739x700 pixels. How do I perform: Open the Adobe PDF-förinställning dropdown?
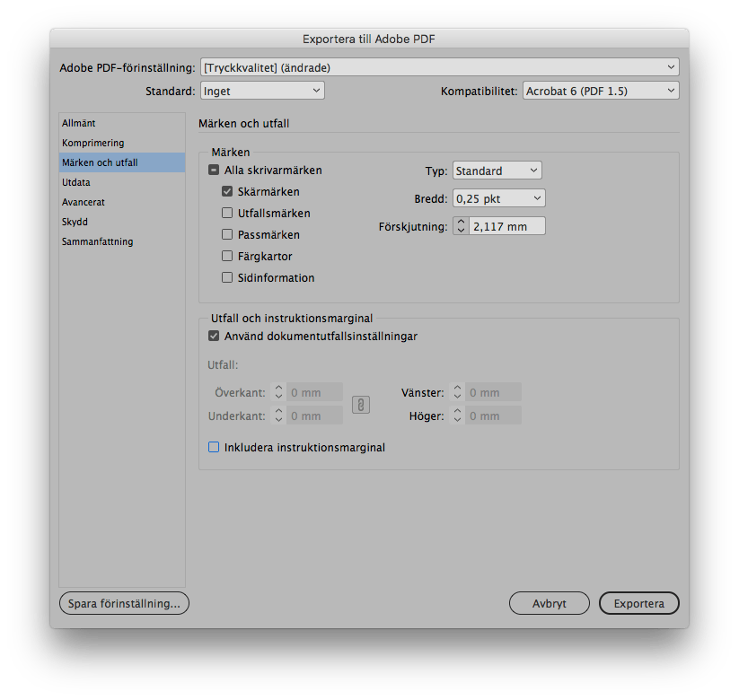point(439,67)
